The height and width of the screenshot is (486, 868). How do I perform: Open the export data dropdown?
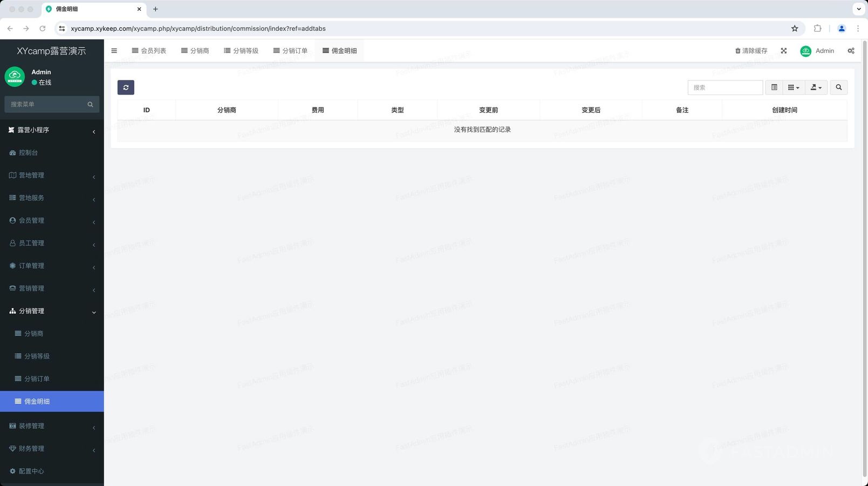pyautogui.click(x=816, y=87)
